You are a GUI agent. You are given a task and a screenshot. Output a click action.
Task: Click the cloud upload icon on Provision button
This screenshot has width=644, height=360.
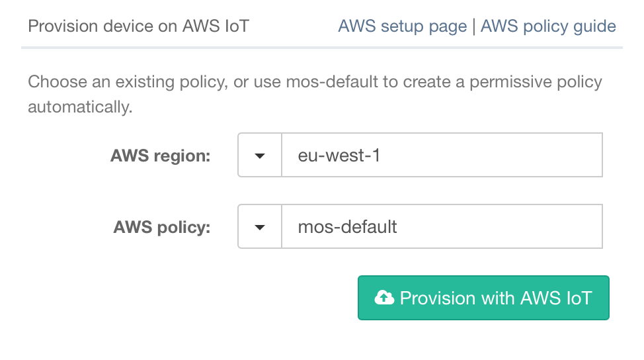384,298
